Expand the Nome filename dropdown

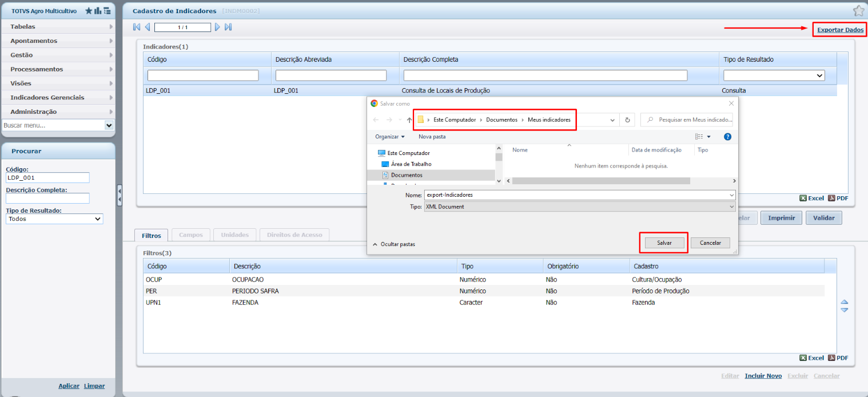732,195
